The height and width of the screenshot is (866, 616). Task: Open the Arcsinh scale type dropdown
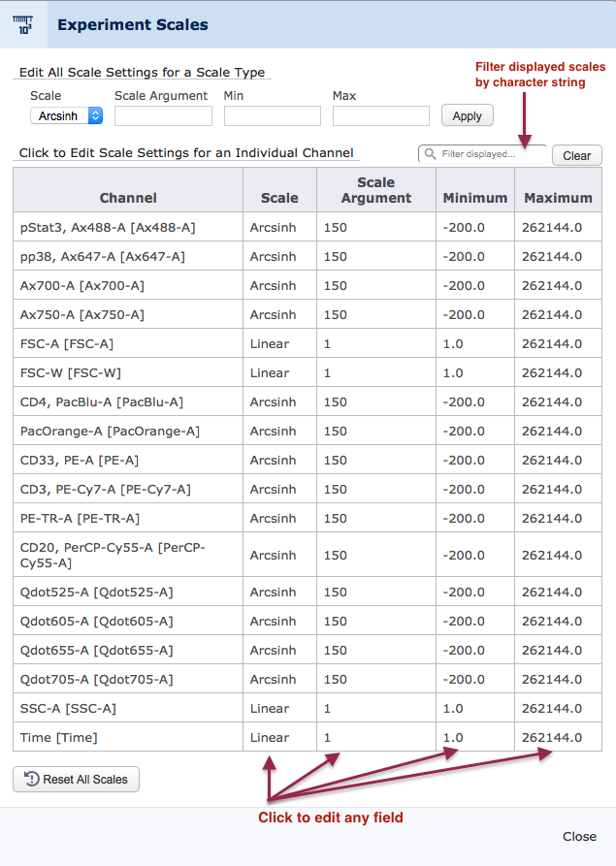click(x=66, y=116)
